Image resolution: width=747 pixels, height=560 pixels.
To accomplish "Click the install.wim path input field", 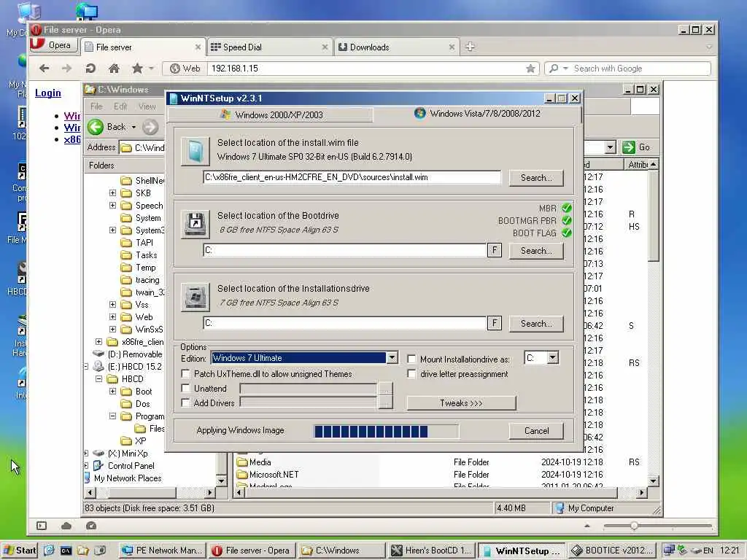I will coord(352,177).
